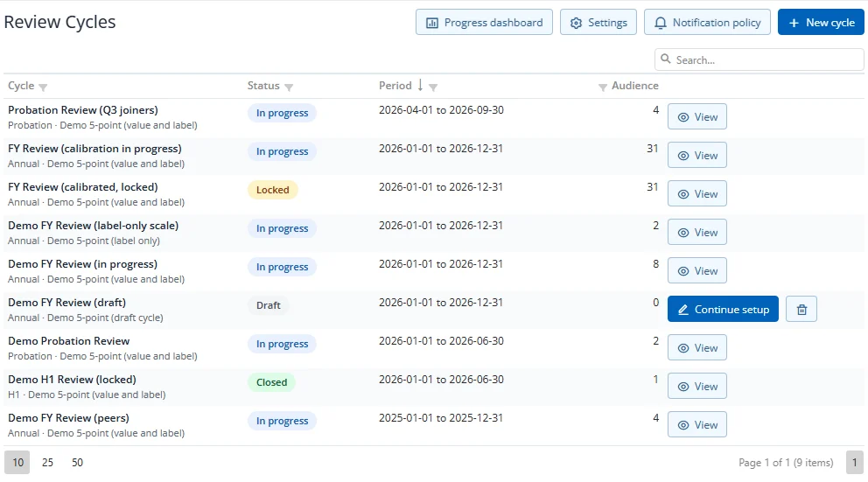868x482 pixels.
Task: Select 'FY Review (calibrated, locked)' title
Action: (83, 187)
